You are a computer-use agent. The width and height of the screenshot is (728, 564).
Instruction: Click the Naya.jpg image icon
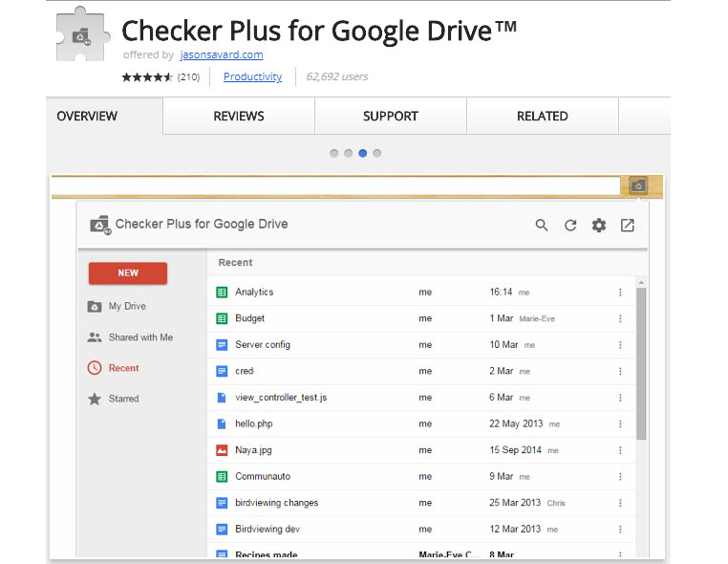(x=222, y=450)
